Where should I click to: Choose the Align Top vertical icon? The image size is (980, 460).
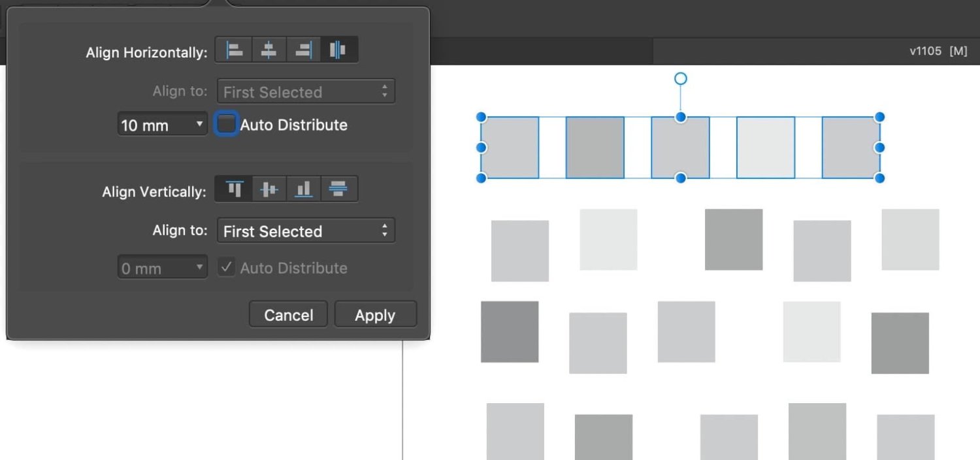235,189
